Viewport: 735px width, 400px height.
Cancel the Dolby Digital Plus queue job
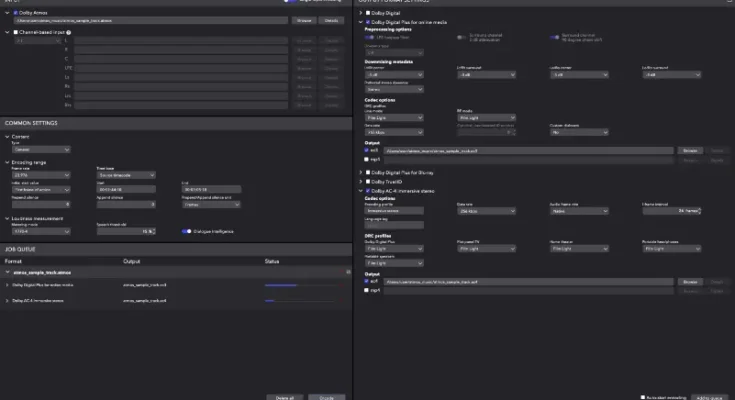click(x=343, y=286)
